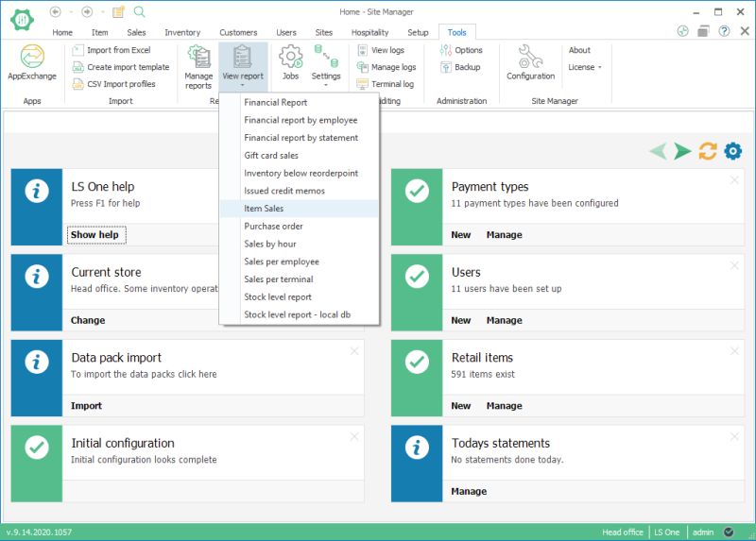Select Item Sales from report menu
This screenshot has width=756, height=541.
pos(264,209)
